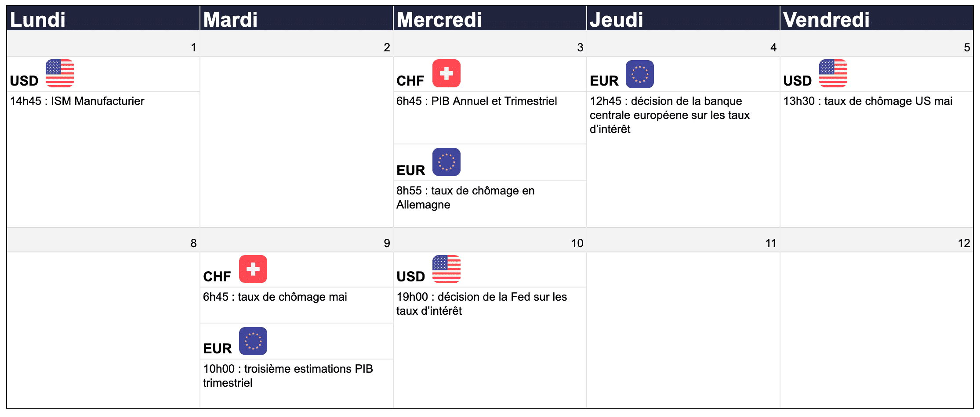Viewport: 980px width, 417px height.
Task: Open the Fed interest rate decision event
Action: 482,304
